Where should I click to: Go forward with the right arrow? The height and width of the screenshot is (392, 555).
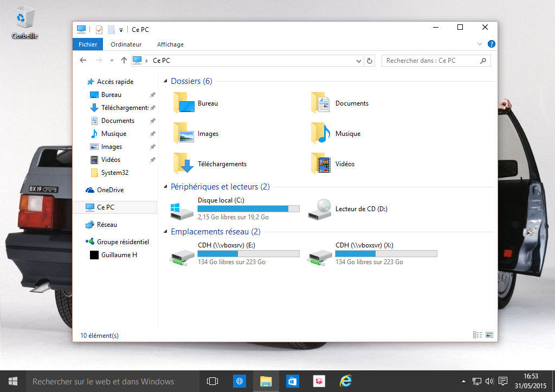click(99, 61)
